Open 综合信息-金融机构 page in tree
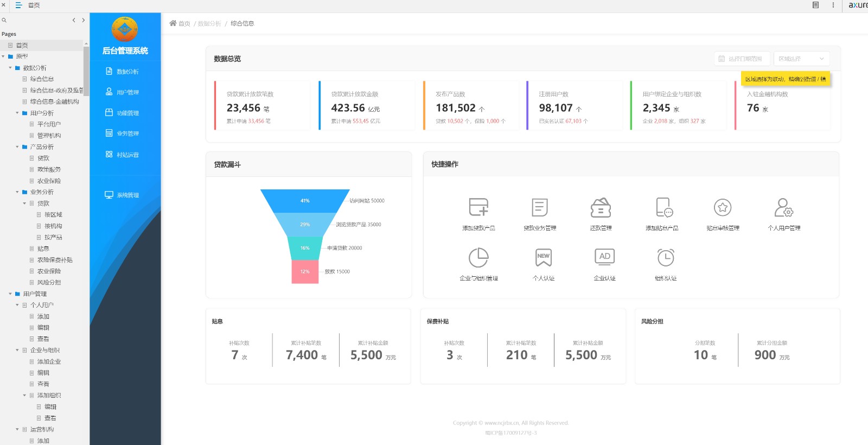Image resolution: width=868 pixels, height=445 pixels. point(54,101)
